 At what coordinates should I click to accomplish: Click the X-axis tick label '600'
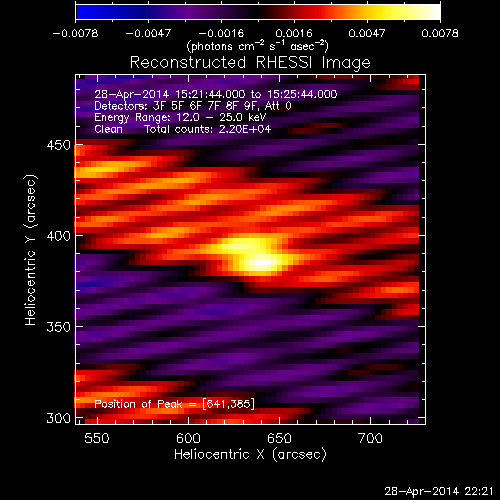pyautogui.click(x=188, y=438)
